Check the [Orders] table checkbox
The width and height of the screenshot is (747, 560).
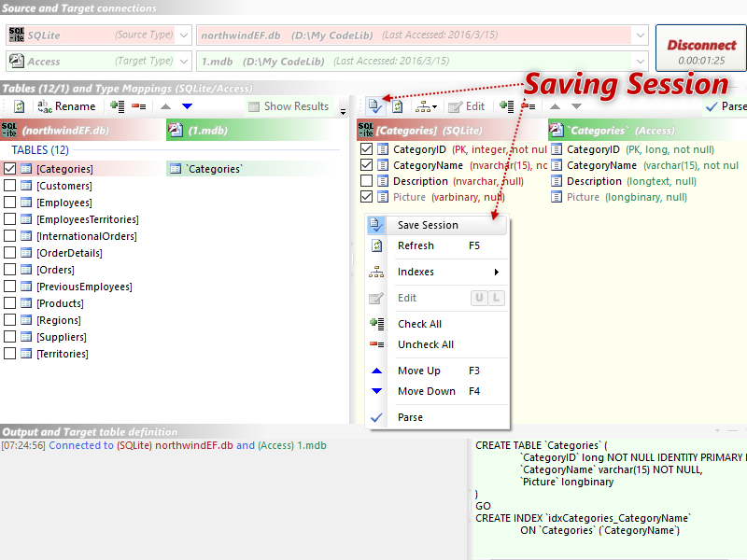pyautogui.click(x=9, y=269)
